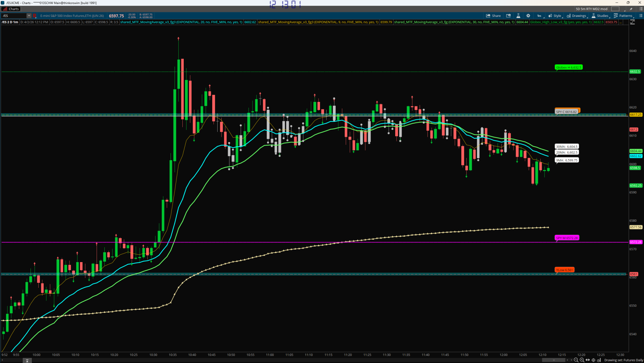Toggle the red symbol link number 1
644x363 pixels.
point(35,16)
